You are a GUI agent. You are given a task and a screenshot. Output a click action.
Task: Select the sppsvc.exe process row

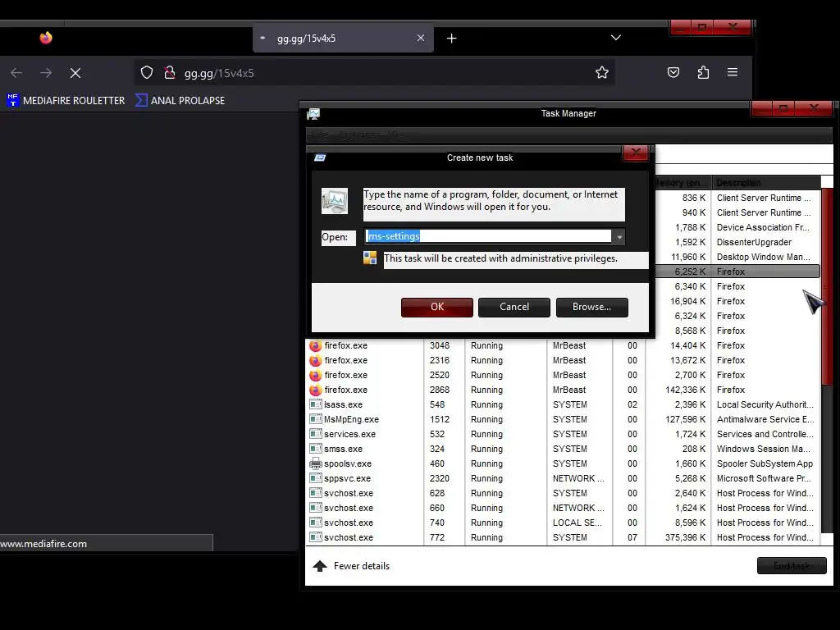pyautogui.click(x=563, y=478)
